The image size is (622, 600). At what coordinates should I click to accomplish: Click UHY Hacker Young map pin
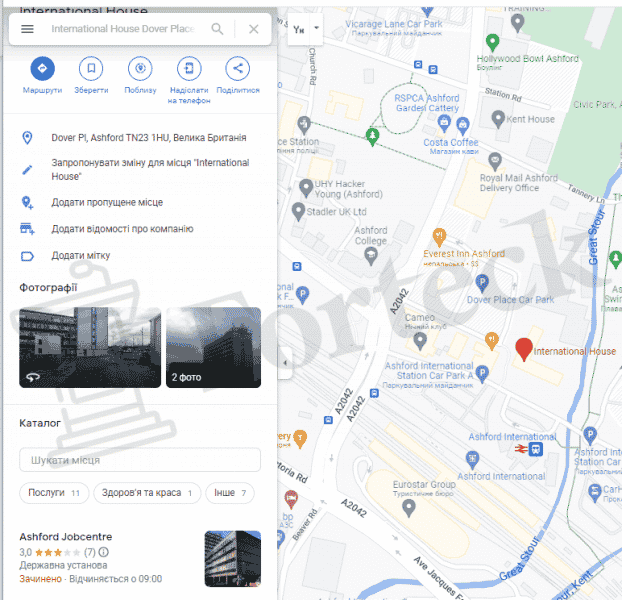pyautogui.click(x=306, y=188)
